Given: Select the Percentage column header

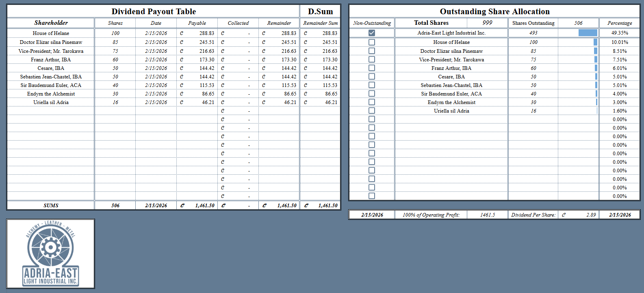Looking at the screenshot, I should coord(620,23).
